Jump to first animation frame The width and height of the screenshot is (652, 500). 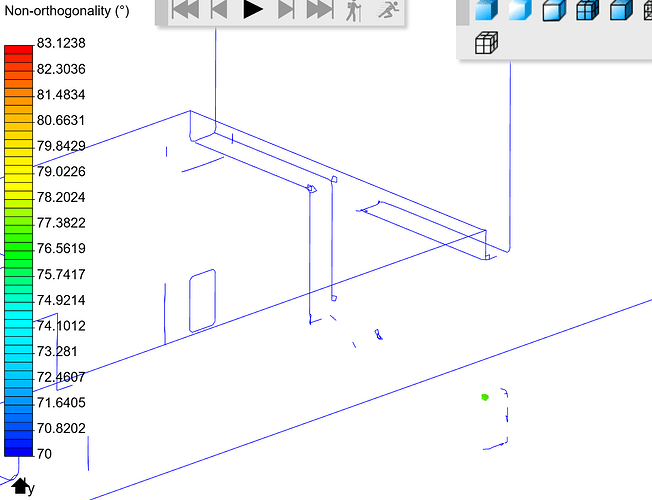point(185,9)
